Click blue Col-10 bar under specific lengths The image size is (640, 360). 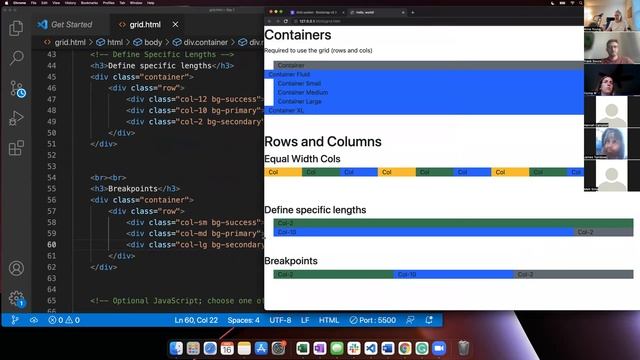[424, 232]
